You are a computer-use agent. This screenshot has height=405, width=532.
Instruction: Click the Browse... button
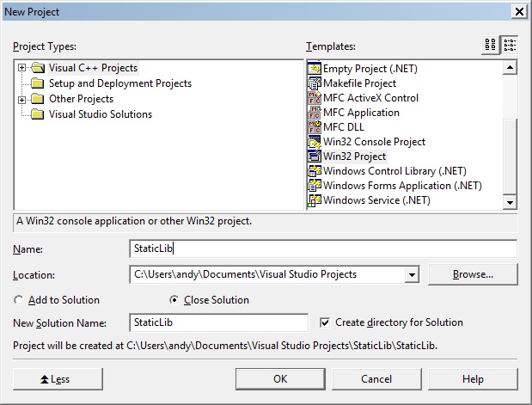tap(473, 274)
